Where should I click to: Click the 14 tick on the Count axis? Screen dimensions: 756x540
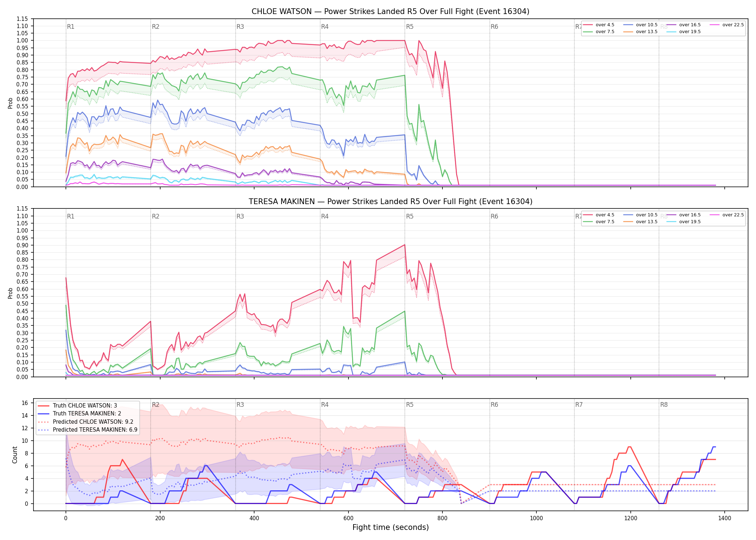tap(25, 416)
